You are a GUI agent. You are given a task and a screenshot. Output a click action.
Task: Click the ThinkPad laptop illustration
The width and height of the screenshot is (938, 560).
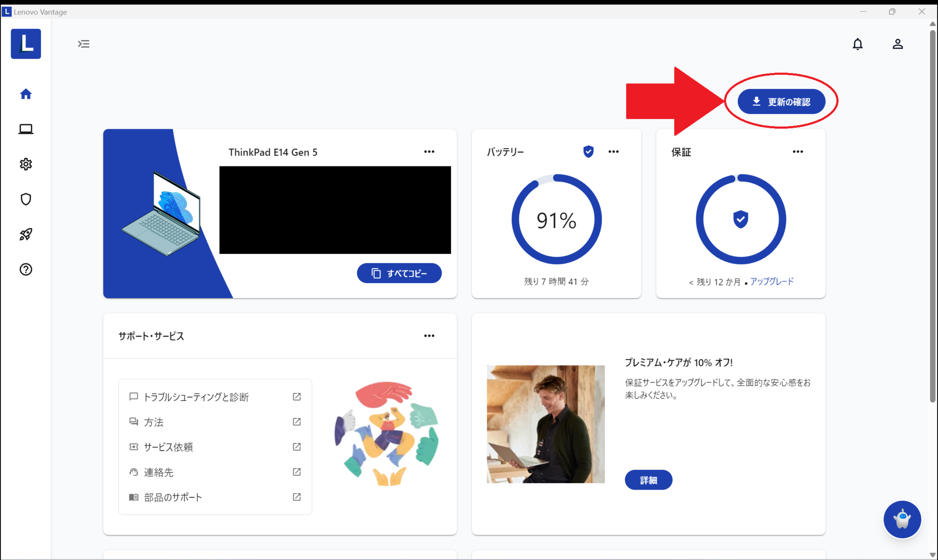point(162,213)
